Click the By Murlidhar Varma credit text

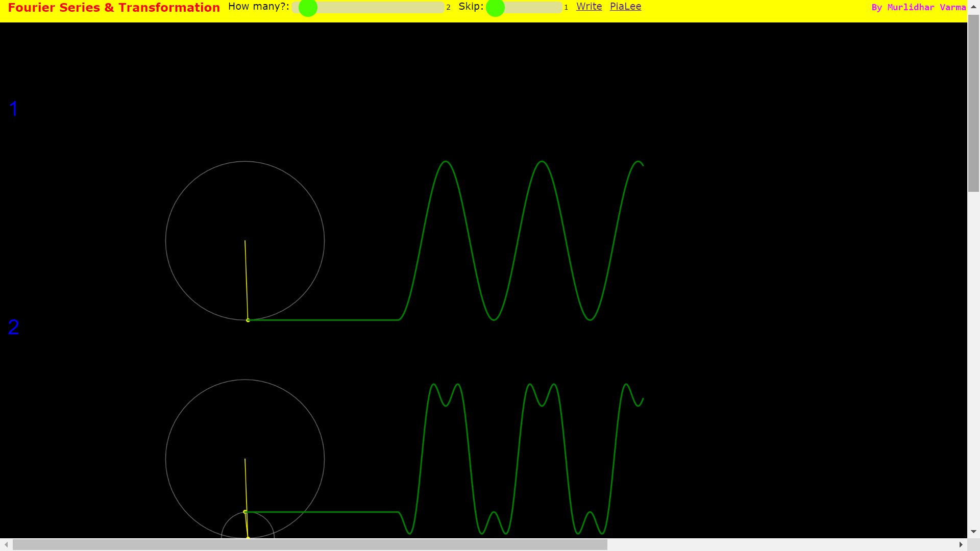point(918,8)
